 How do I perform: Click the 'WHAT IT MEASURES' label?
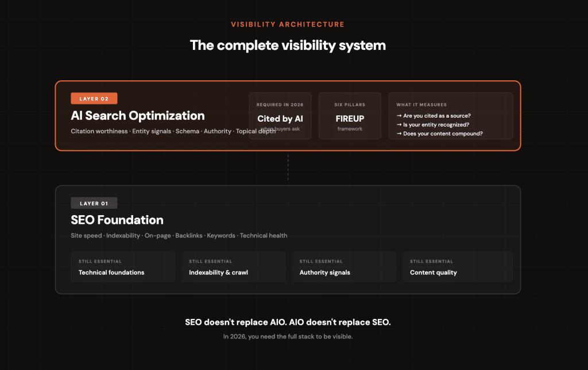(x=421, y=105)
